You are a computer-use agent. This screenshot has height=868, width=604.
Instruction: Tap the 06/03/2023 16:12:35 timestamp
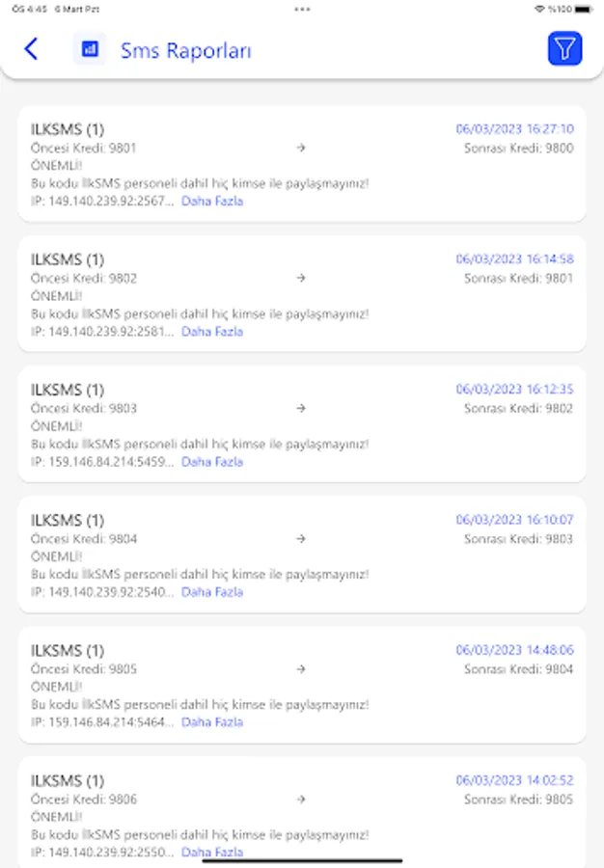coord(514,390)
